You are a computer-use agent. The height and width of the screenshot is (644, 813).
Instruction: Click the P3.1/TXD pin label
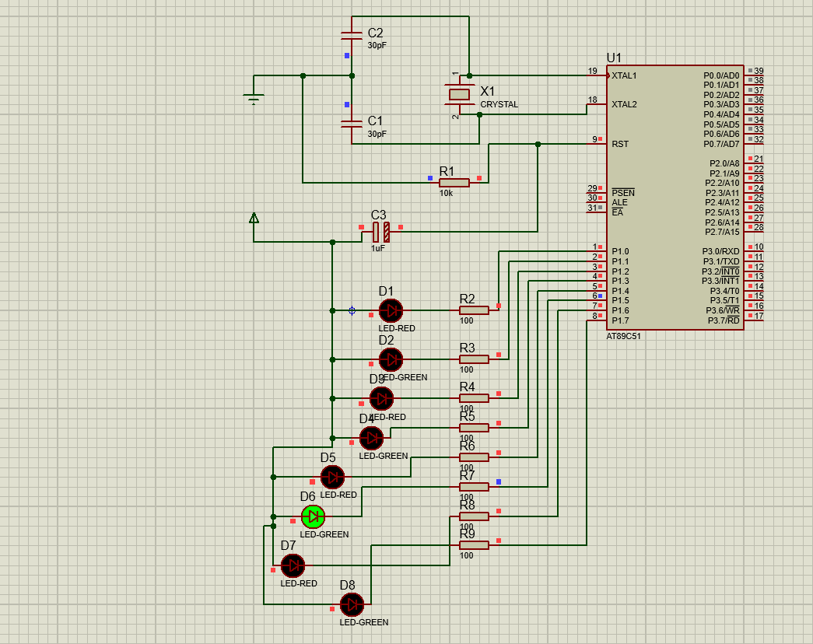720,261
